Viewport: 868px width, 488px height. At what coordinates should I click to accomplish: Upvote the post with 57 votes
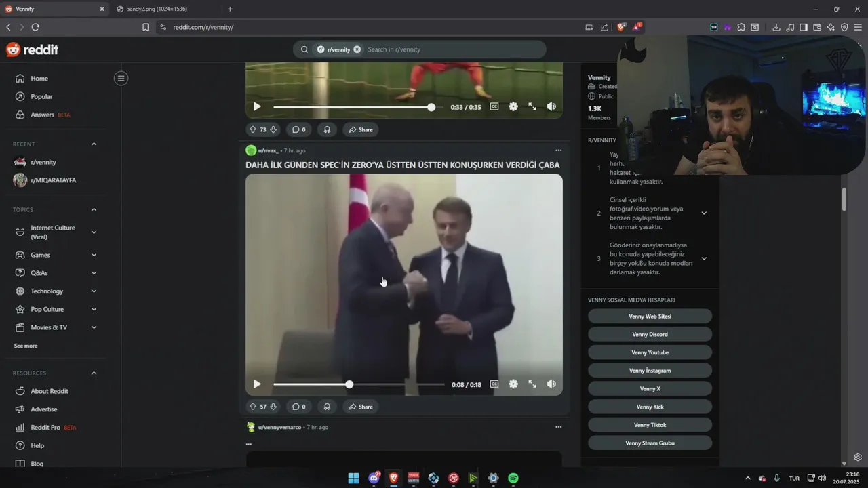point(253,407)
